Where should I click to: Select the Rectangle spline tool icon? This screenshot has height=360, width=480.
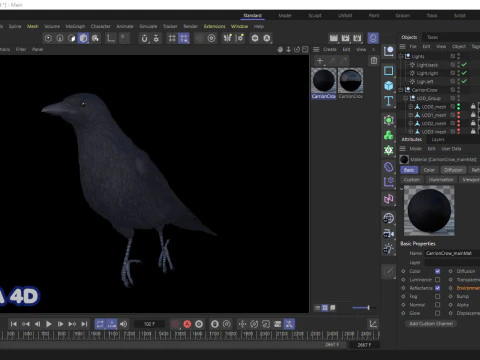point(389,71)
